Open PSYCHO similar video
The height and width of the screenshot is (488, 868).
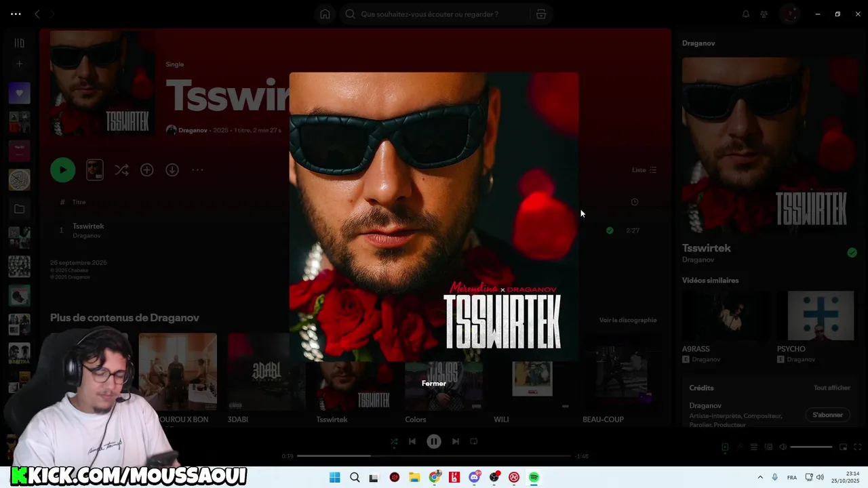821,327
